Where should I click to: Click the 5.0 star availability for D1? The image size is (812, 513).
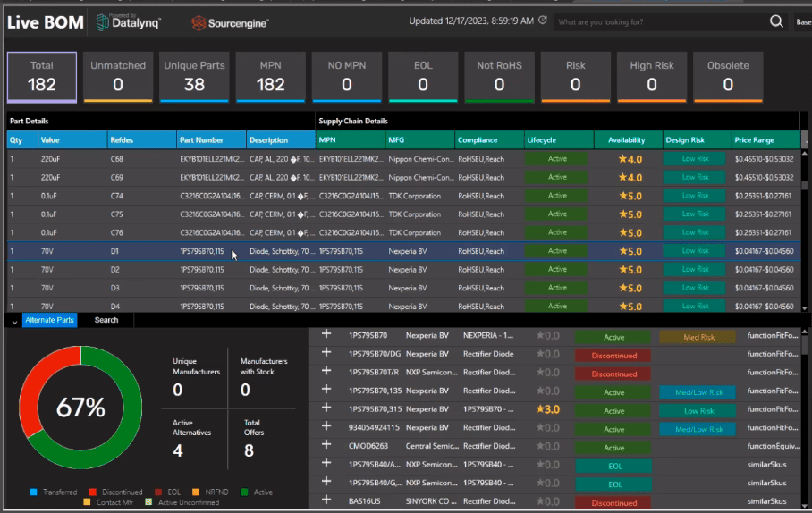pyautogui.click(x=630, y=251)
